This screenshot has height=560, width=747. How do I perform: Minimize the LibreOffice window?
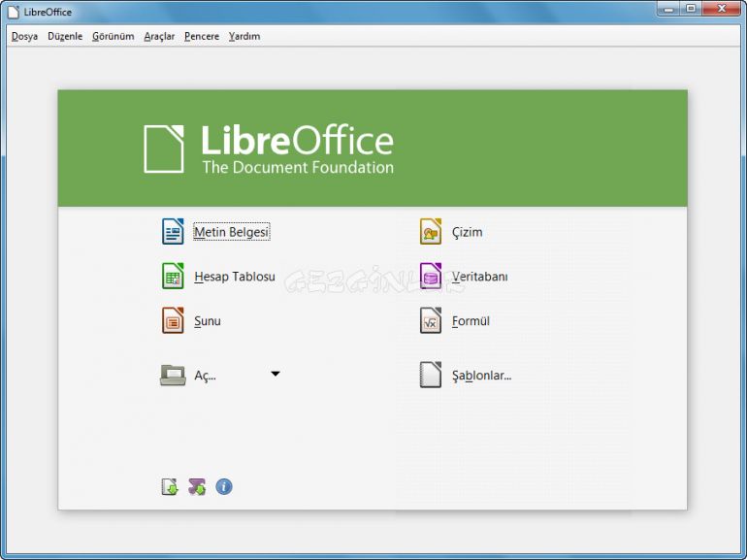tap(668, 9)
